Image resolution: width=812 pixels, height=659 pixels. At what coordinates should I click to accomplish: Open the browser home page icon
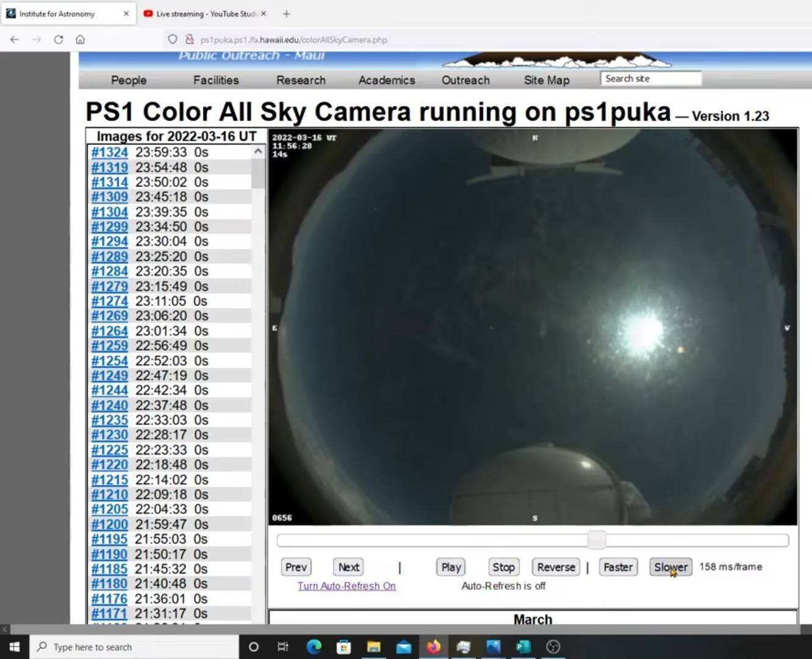point(80,40)
